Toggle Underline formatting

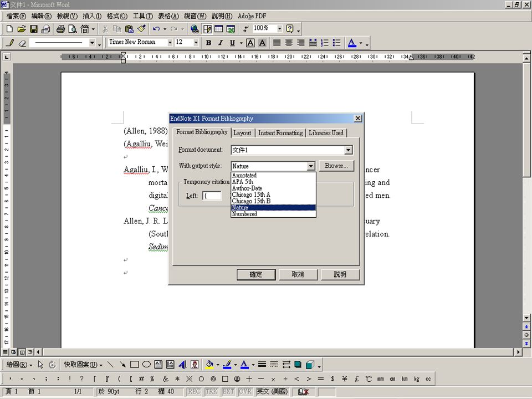[x=232, y=43]
